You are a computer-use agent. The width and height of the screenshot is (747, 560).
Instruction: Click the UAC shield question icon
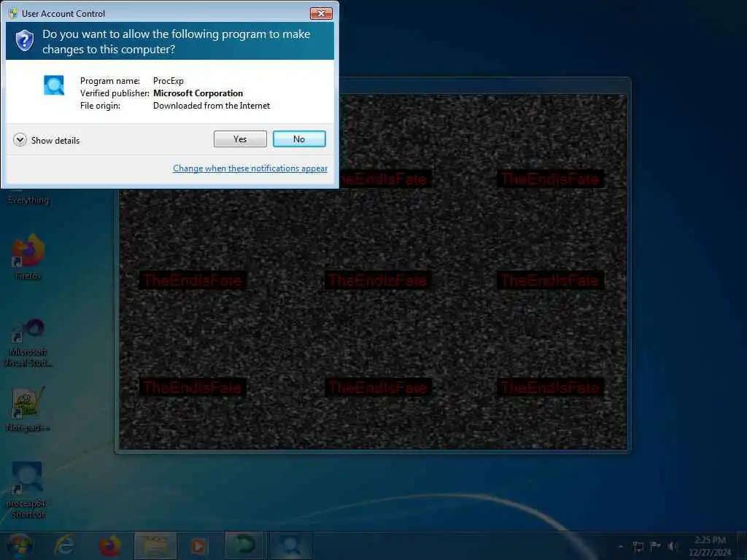click(x=24, y=41)
